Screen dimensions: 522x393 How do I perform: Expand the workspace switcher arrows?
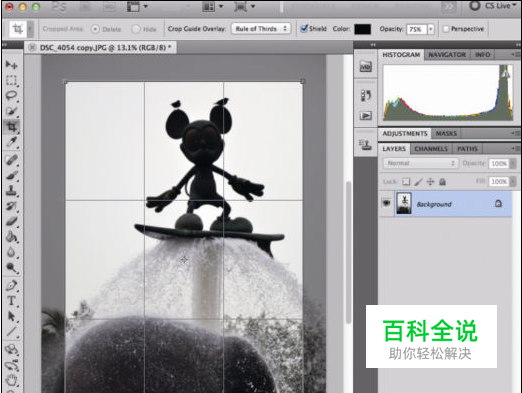point(449,6)
